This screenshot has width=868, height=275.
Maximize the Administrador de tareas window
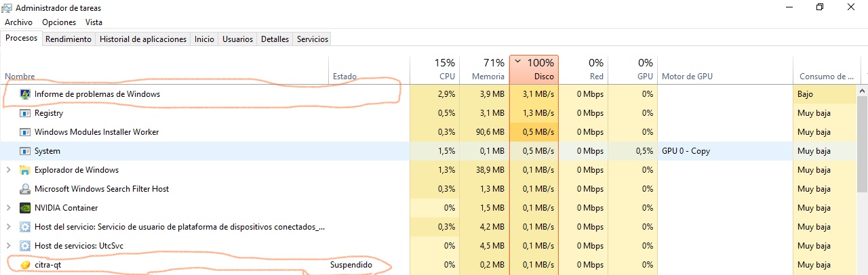820,7
